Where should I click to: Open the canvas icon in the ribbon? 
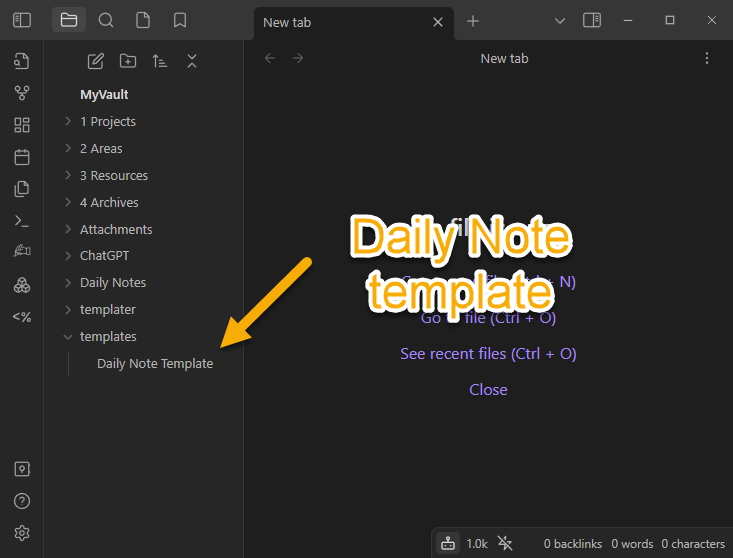22,125
